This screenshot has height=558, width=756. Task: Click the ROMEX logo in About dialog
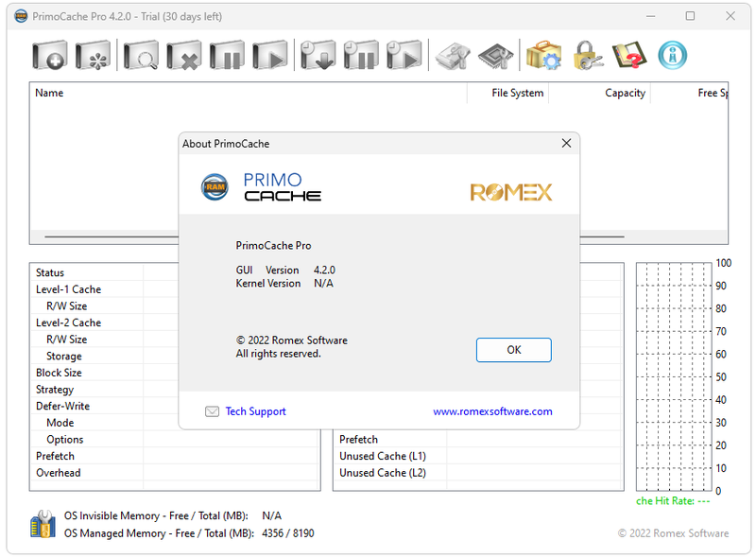click(511, 192)
